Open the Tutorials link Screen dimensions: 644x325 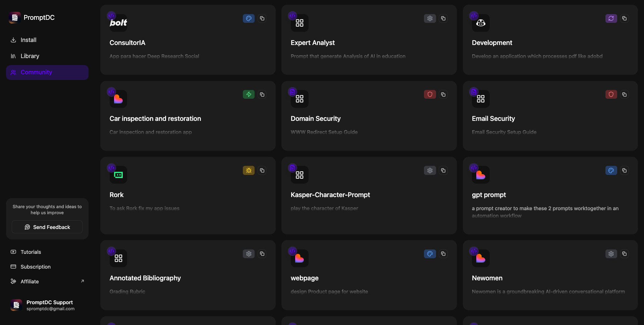pyautogui.click(x=31, y=252)
